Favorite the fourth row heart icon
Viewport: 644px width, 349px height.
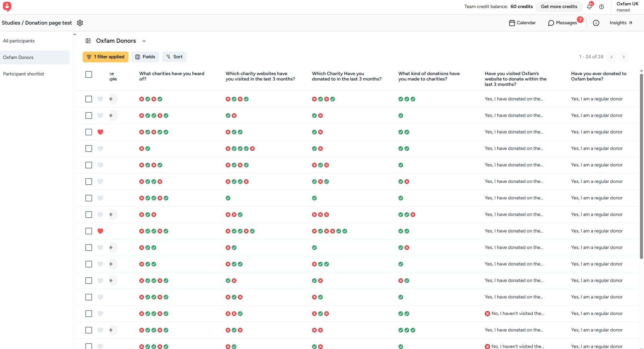pos(100,149)
